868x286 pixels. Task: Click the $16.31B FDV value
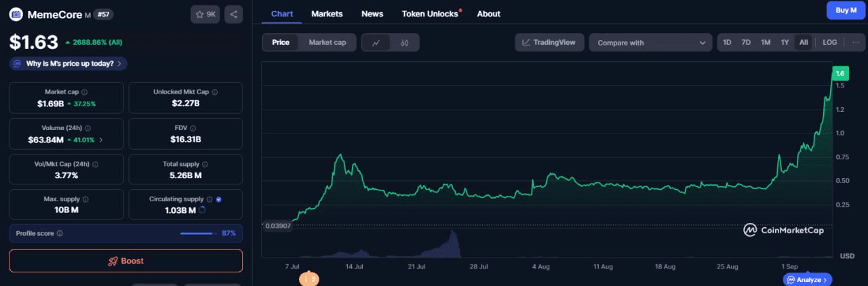click(x=186, y=140)
